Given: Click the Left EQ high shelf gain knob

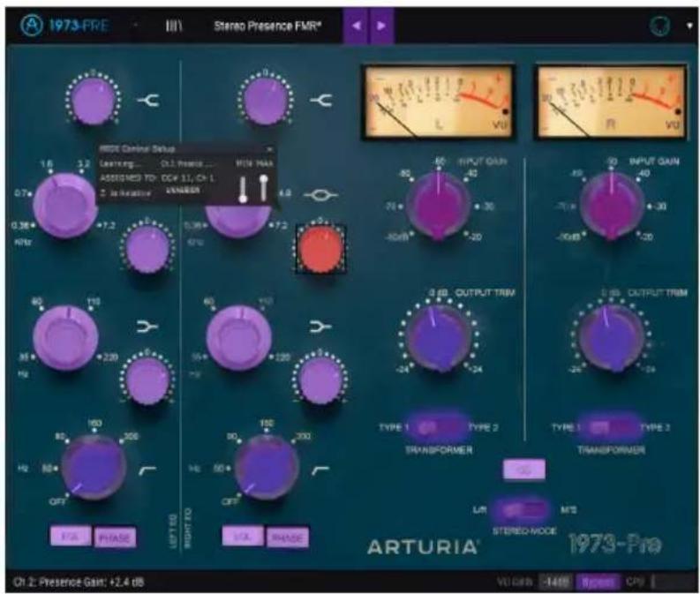Looking at the screenshot, I should (93, 100).
